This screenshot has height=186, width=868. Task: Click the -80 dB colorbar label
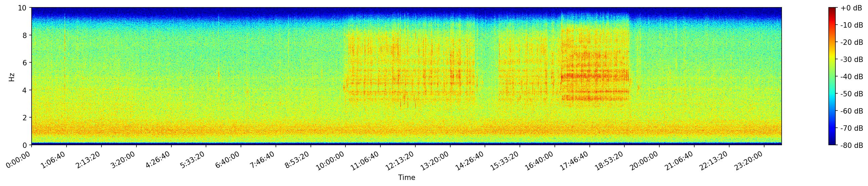coord(851,146)
